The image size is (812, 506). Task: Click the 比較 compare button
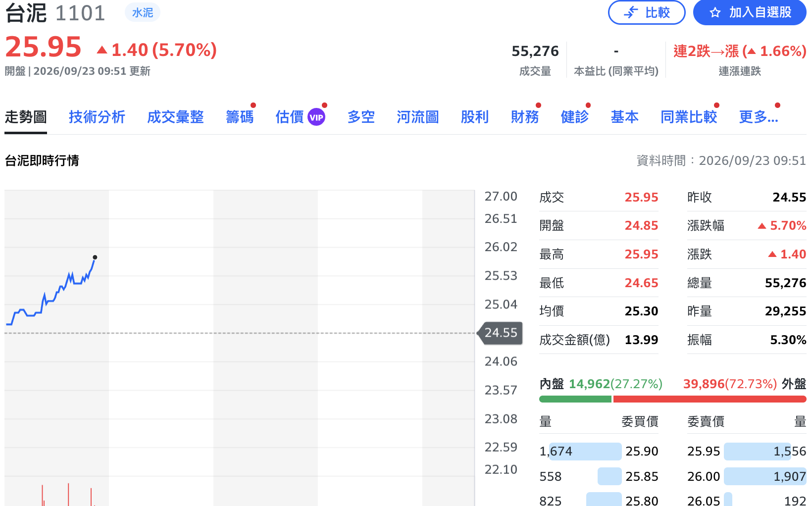[647, 12]
